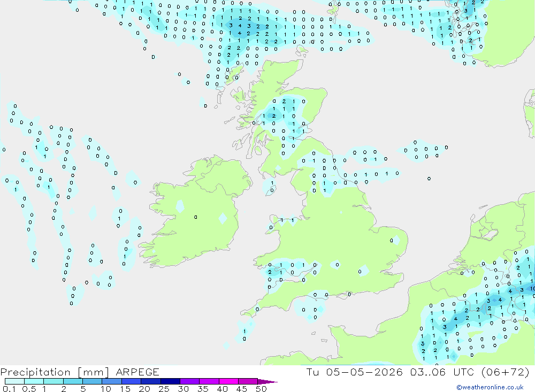The width and height of the screenshot is (535, 392).
Task: Click the navy swatch between 25 and 30
Action: (x=170, y=381)
